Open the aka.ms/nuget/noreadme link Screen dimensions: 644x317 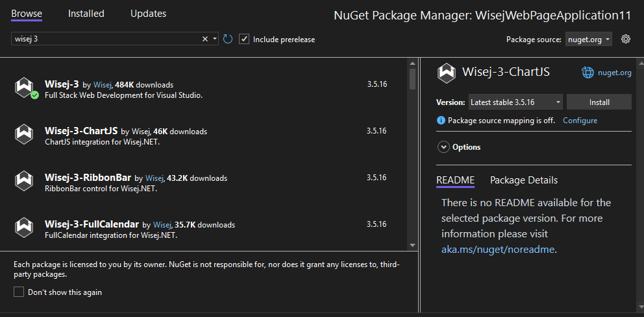point(498,250)
